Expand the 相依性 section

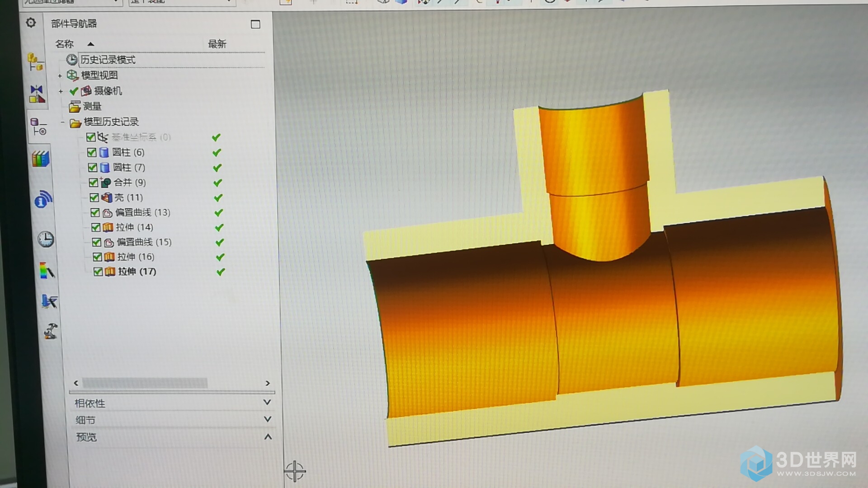(172, 403)
